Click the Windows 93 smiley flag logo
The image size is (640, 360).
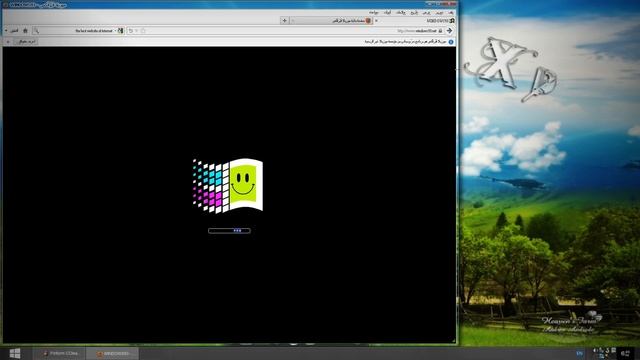[x=228, y=186]
